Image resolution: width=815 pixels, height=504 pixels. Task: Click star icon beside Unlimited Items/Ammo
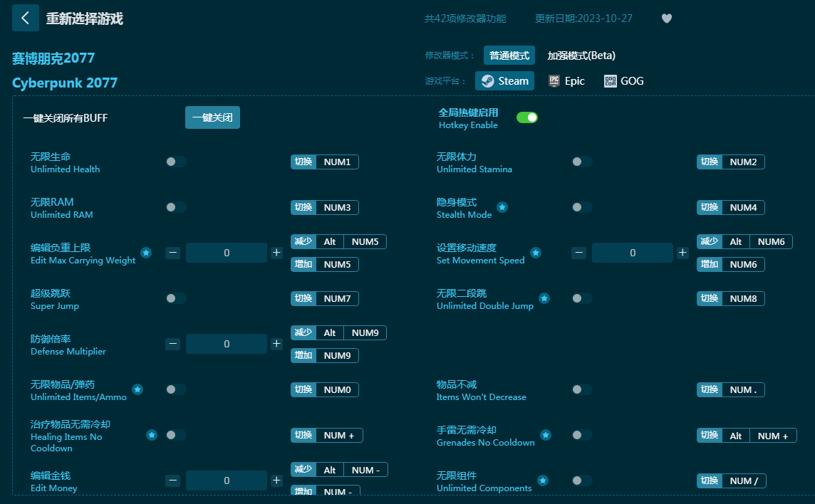(137, 389)
